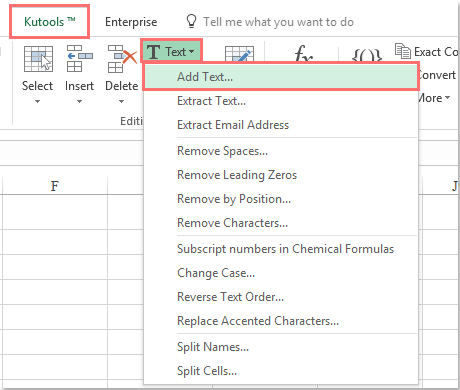Click the Tell me lightbulb icon

[191, 21]
